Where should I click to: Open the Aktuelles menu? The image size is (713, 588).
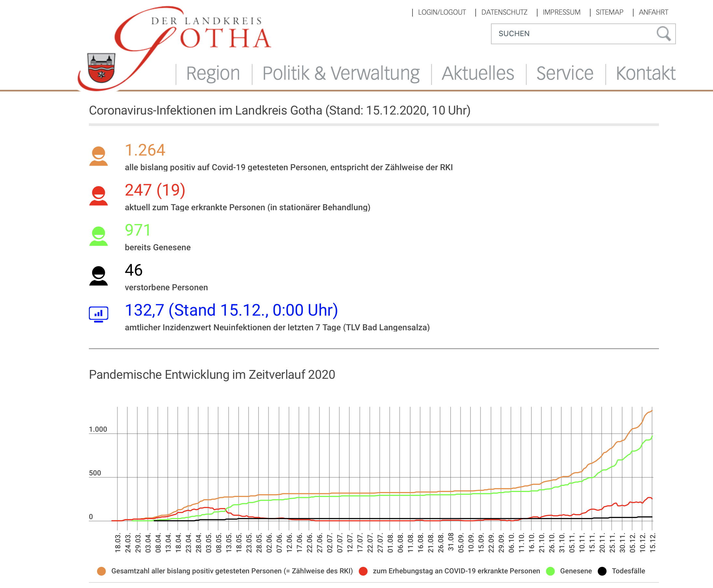pyautogui.click(x=478, y=73)
